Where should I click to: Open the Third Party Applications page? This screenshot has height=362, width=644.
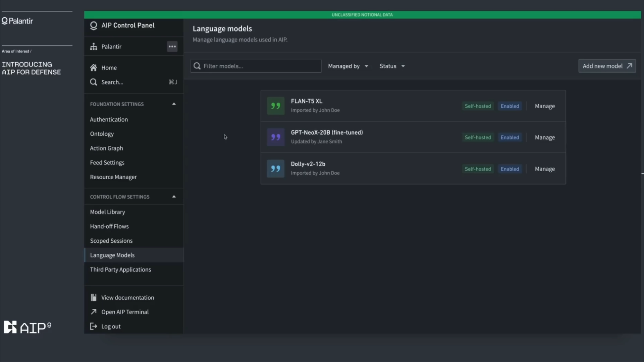pyautogui.click(x=120, y=270)
